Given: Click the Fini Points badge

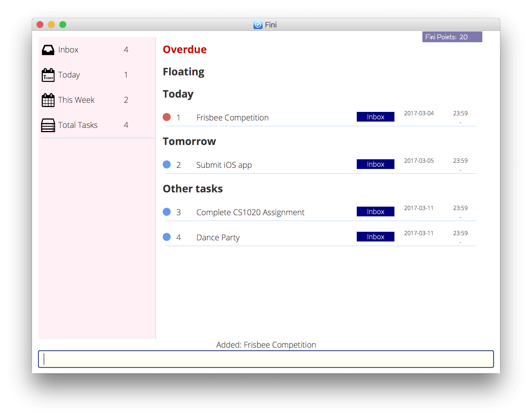Looking at the screenshot, I should (x=452, y=37).
